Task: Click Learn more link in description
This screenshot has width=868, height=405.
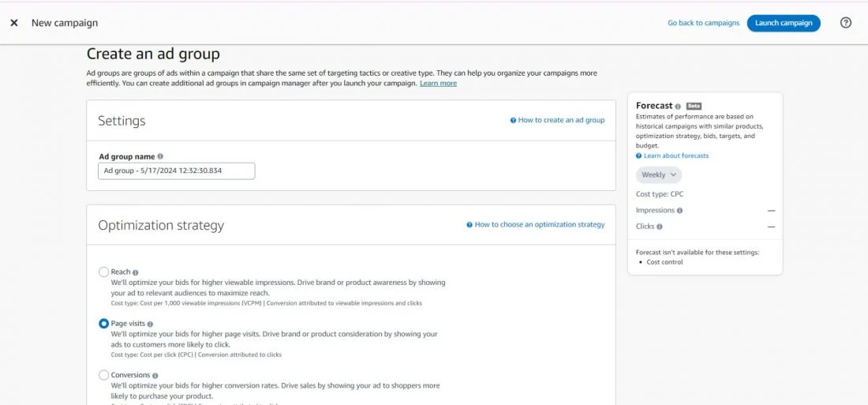Action: pyautogui.click(x=438, y=84)
